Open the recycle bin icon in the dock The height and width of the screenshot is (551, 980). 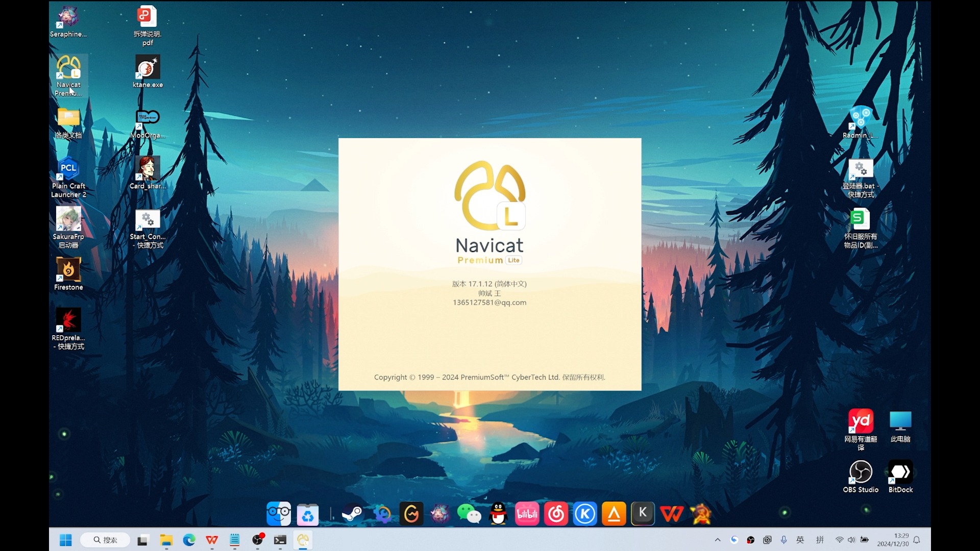pos(308,514)
